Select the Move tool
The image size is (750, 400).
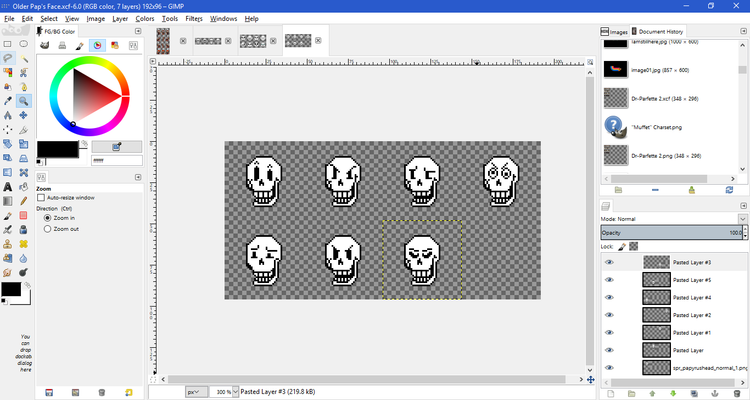(x=23, y=115)
